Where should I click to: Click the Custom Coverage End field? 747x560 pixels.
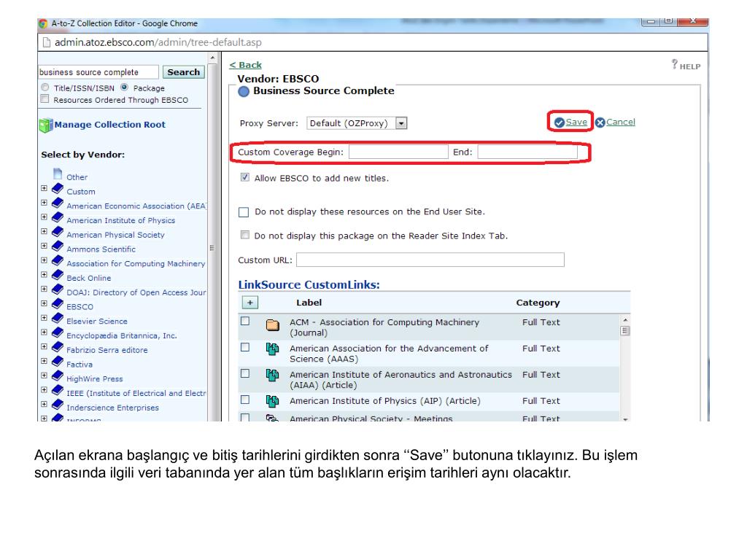[x=527, y=152]
